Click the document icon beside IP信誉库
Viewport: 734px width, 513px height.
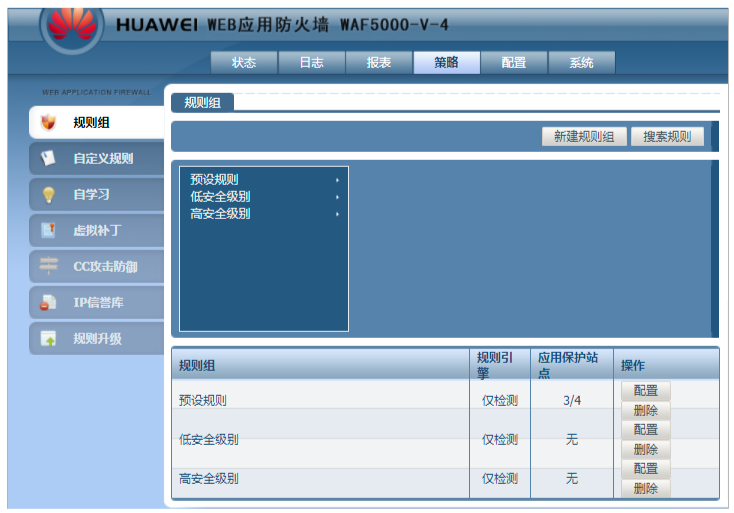pos(48,302)
